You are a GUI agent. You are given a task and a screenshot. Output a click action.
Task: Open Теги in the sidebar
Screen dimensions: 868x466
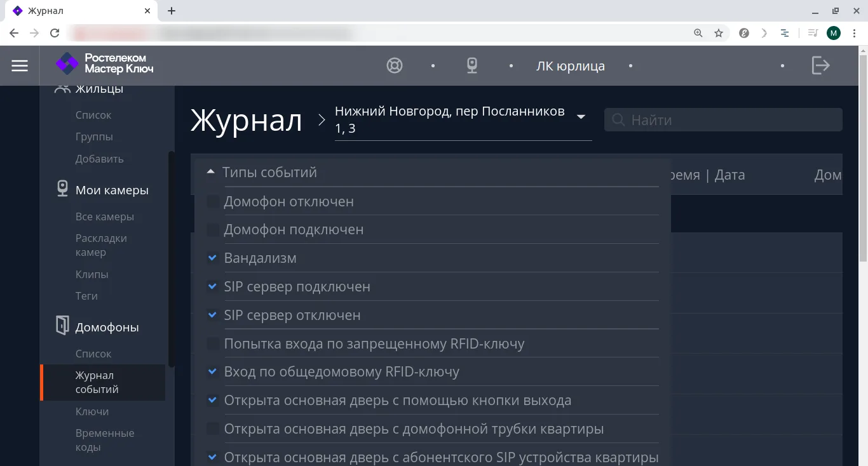[86, 296]
